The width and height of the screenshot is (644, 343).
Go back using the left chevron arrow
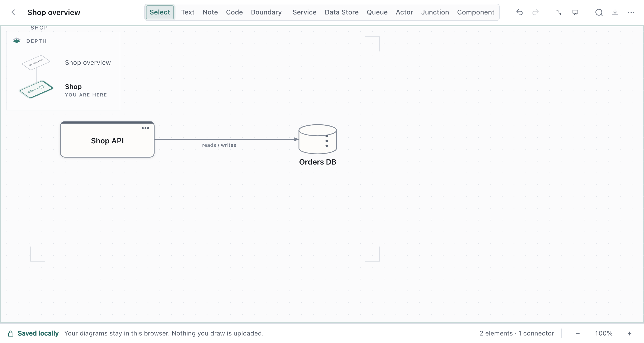pyautogui.click(x=13, y=12)
